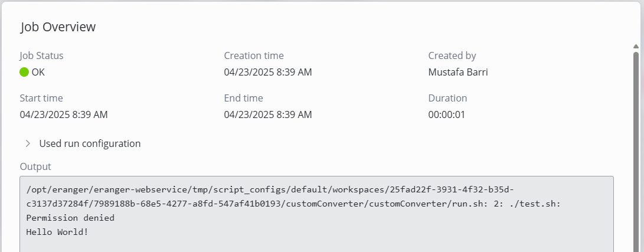644x252 pixels.
Task: Click the green OK status indicator dot
Action: (24, 73)
